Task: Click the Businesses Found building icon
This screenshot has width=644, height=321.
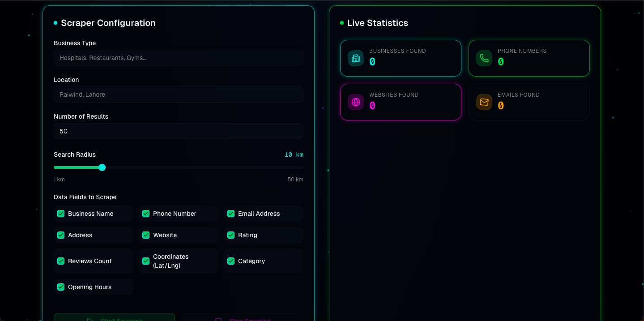Action: (x=356, y=58)
